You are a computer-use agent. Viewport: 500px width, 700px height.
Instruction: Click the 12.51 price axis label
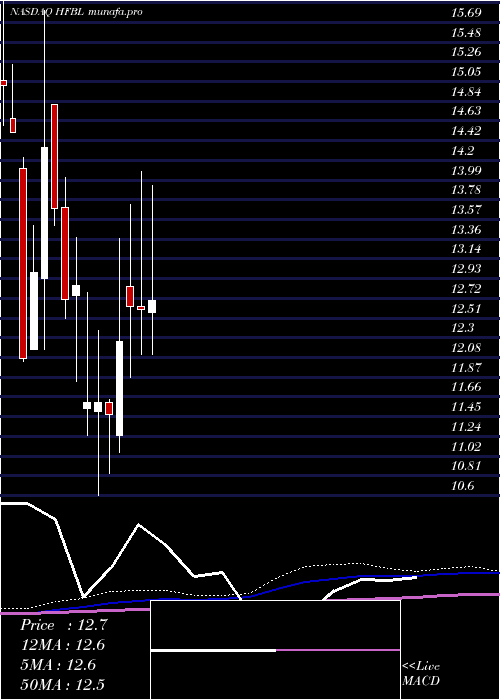[466, 308]
